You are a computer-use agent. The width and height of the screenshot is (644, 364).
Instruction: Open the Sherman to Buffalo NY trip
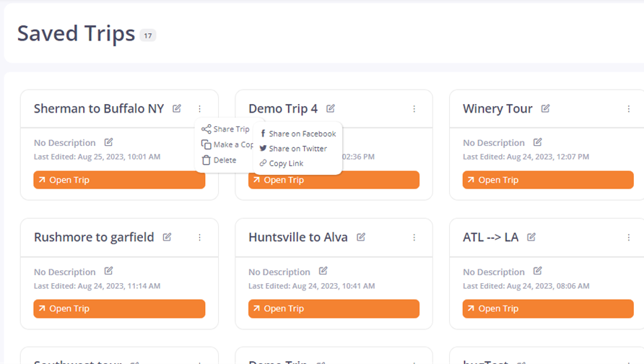click(119, 180)
